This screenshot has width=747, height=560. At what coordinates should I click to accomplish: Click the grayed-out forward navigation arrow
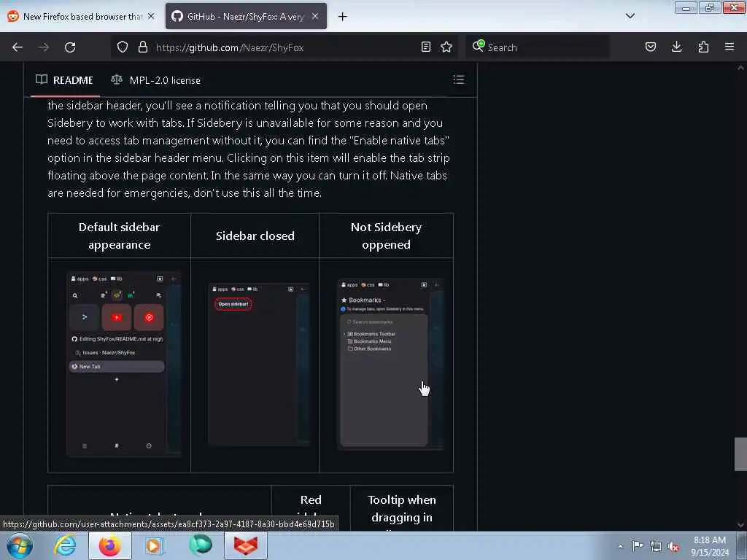pyautogui.click(x=44, y=47)
